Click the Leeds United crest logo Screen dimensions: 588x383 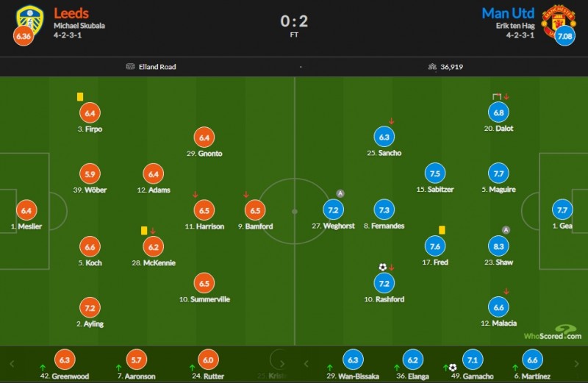pyautogui.click(x=29, y=19)
